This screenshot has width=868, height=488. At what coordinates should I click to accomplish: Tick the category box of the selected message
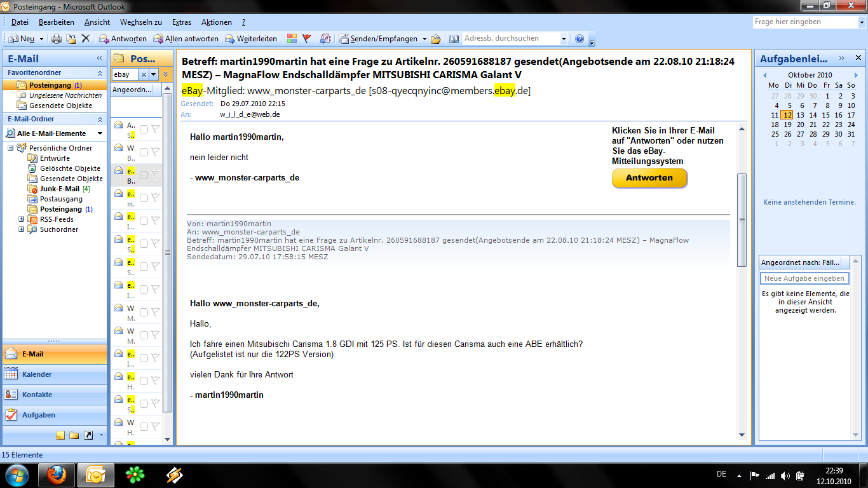point(144,175)
